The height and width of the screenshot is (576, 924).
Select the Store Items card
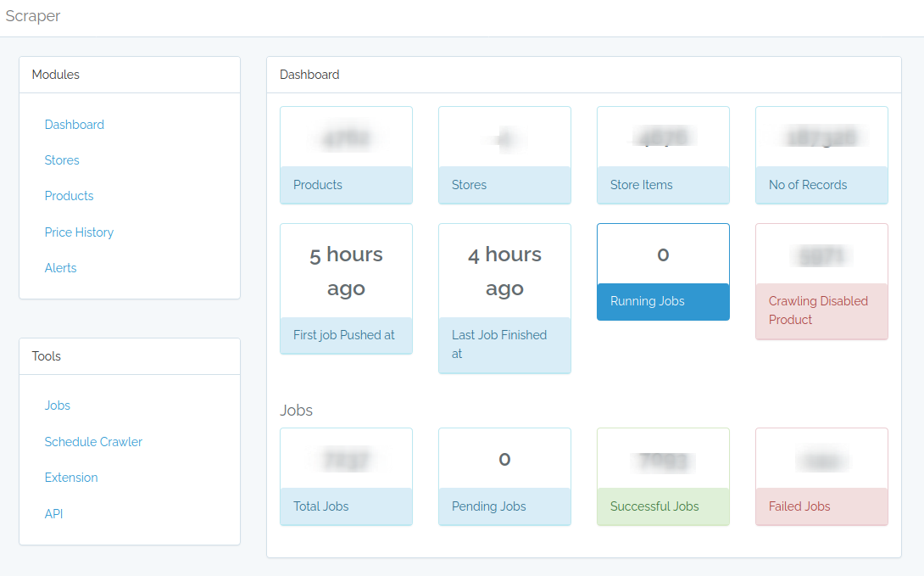(x=663, y=155)
